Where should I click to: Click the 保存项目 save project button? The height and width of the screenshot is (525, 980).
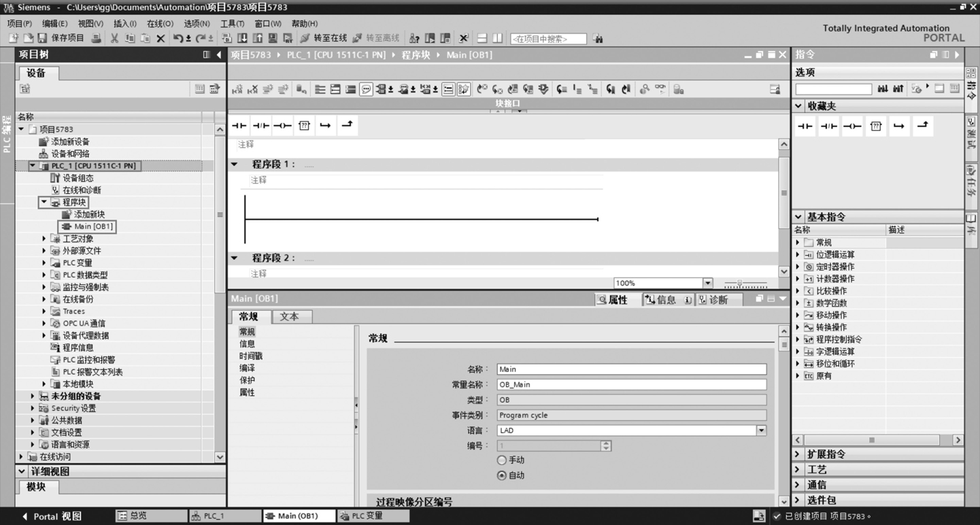point(61,39)
